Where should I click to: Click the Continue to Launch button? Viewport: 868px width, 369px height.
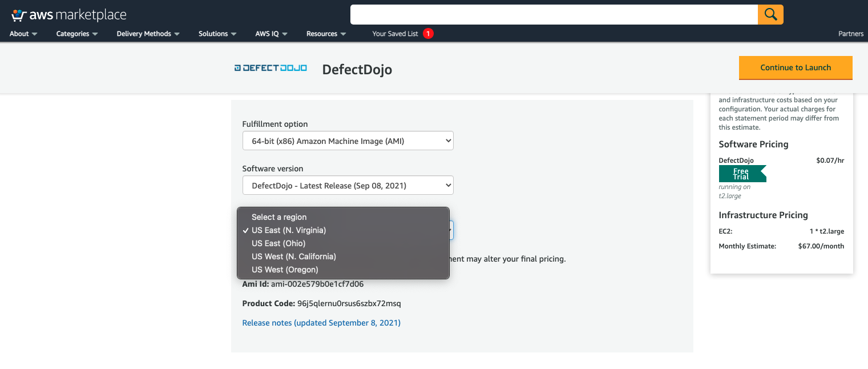pos(796,67)
